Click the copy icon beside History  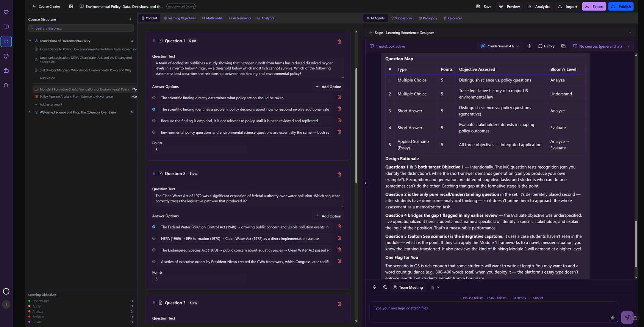563,46
